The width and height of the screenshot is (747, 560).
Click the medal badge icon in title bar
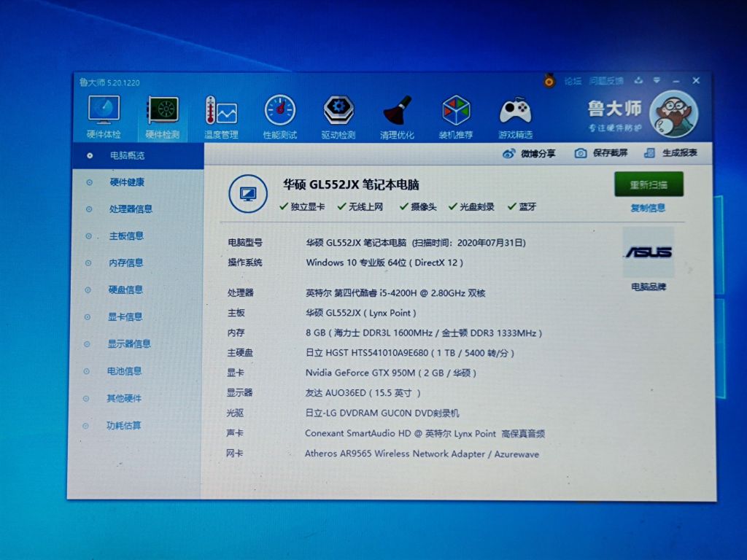(548, 80)
